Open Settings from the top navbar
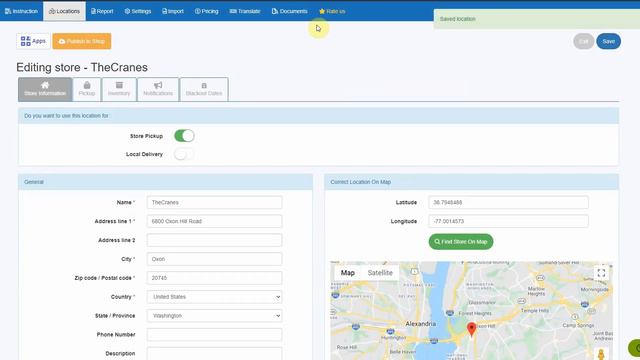 138,11
